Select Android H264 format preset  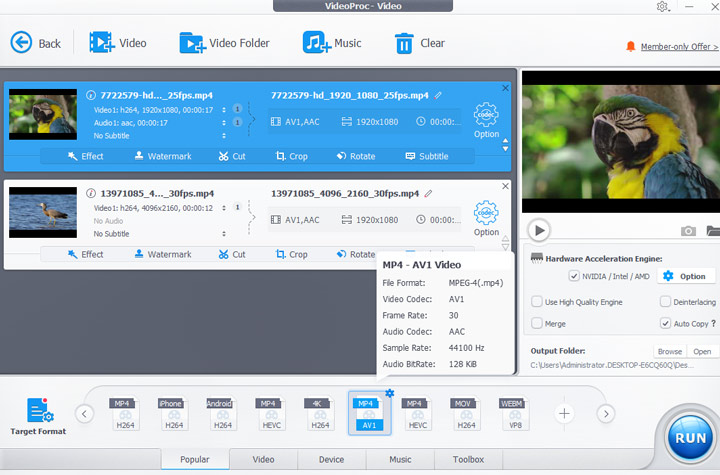pyautogui.click(x=222, y=414)
